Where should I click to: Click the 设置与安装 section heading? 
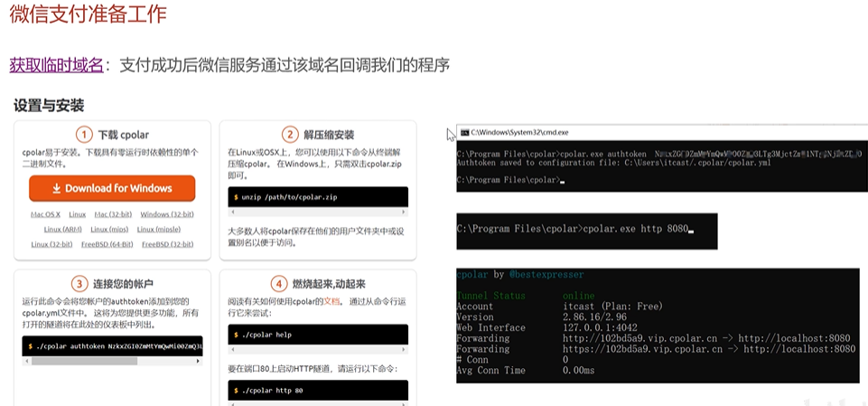(x=49, y=105)
